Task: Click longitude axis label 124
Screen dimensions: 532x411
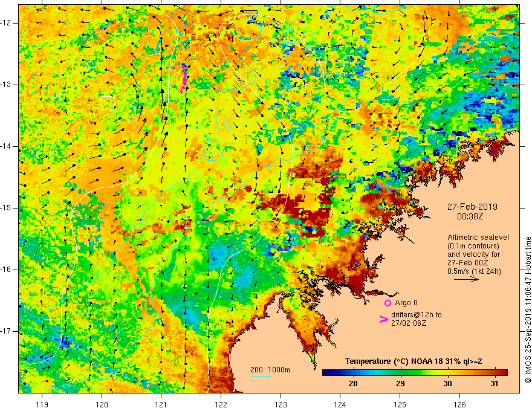Action: (340, 404)
